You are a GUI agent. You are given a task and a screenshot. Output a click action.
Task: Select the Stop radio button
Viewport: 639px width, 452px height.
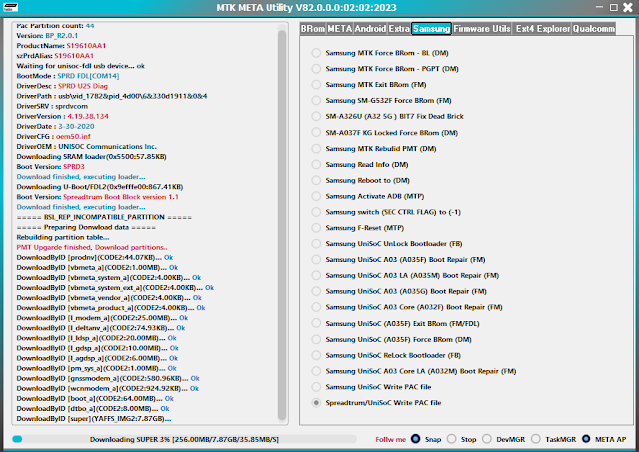pos(452,439)
